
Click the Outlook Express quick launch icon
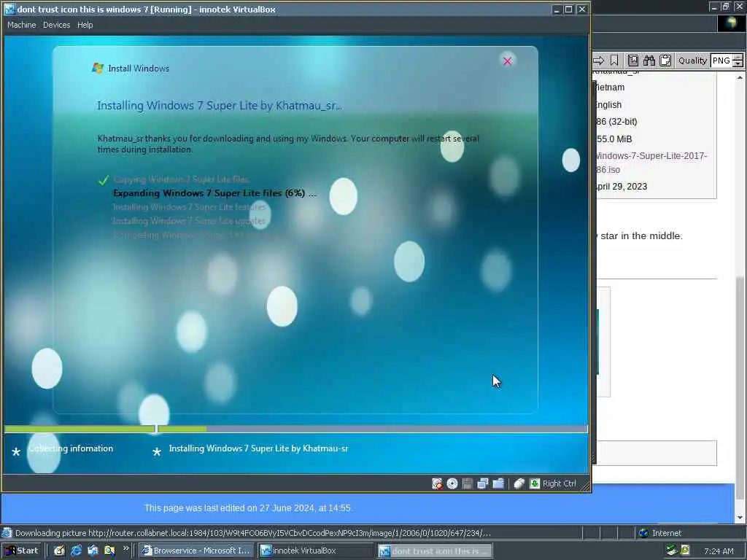[x=93, y=551]
